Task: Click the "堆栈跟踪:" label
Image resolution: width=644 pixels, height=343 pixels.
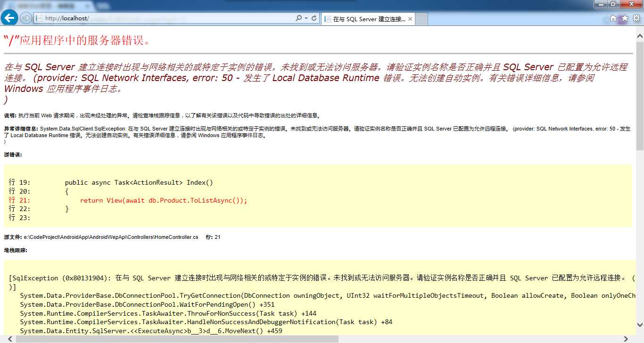Action: [x=16, y=250]
